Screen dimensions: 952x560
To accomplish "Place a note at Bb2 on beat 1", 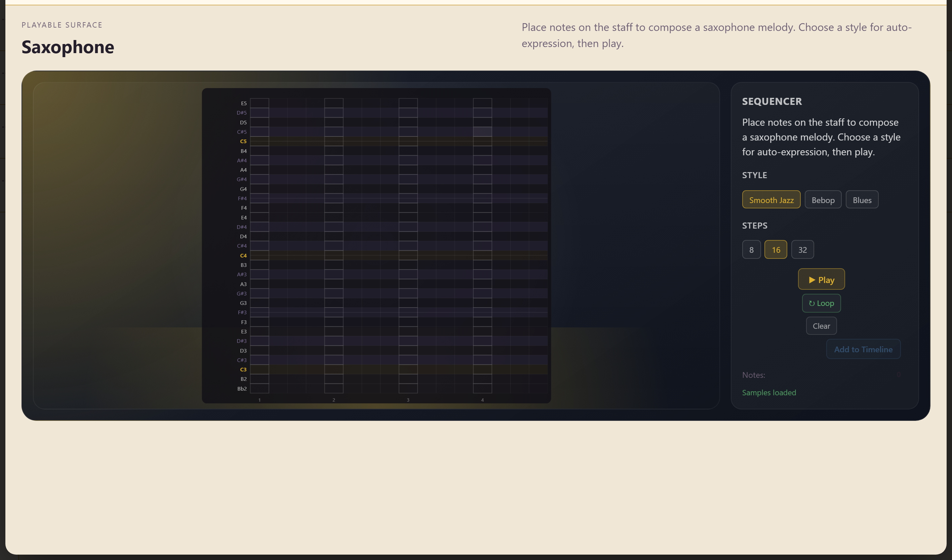I will click(260, 389).
